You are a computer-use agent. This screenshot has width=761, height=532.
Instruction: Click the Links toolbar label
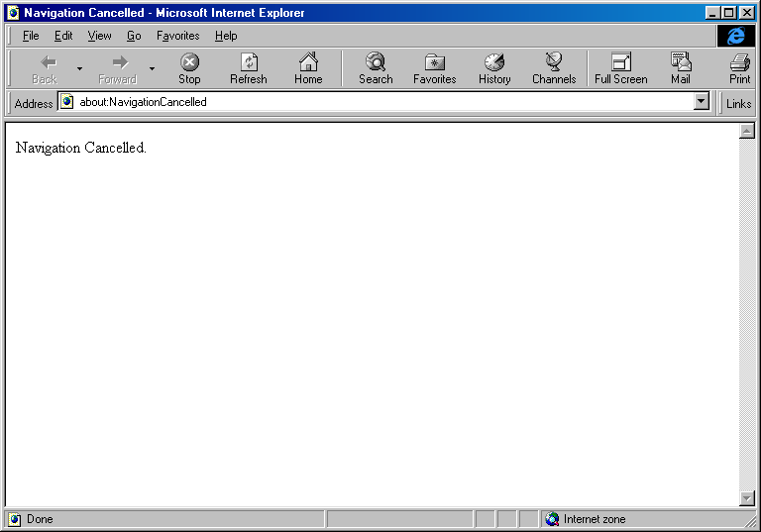738,103
